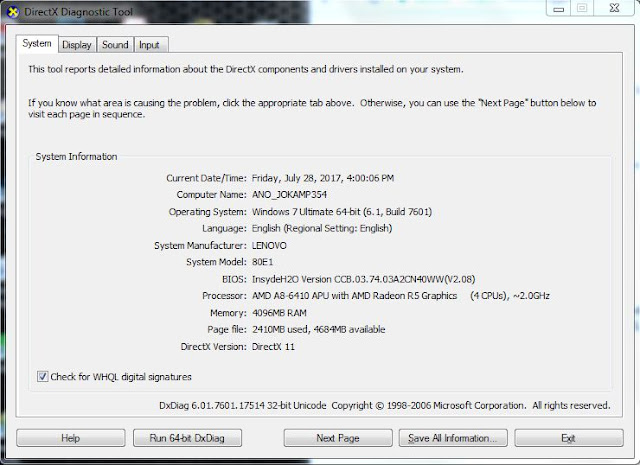Click the 'BIOS:' label
Screen dimensions: 640x465
[x=234, y=279]
